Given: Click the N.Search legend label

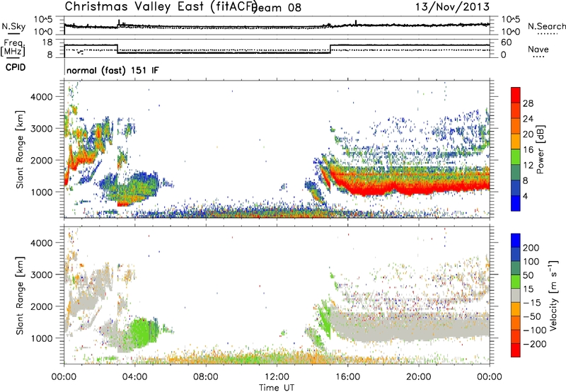Looking at the screenshot, I should tap(546, 26).
